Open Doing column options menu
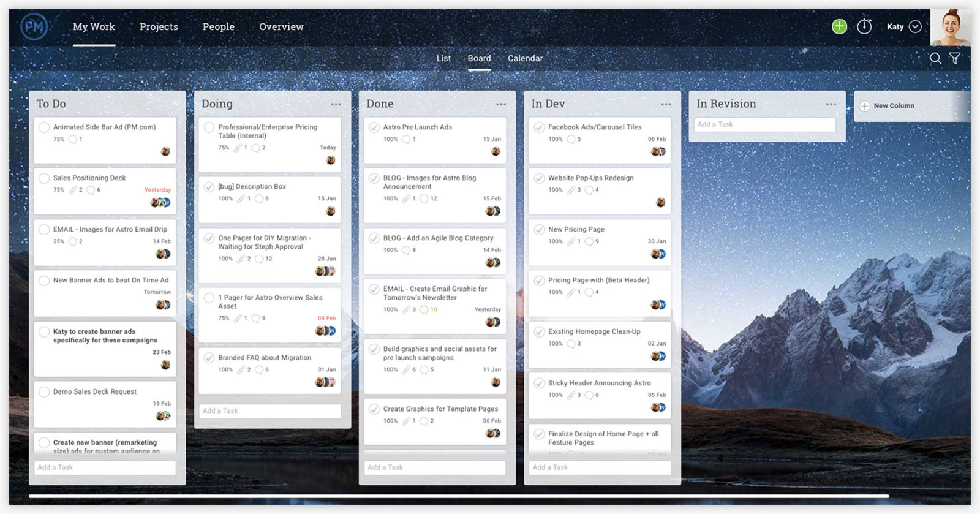 click(x=336, y=104)
